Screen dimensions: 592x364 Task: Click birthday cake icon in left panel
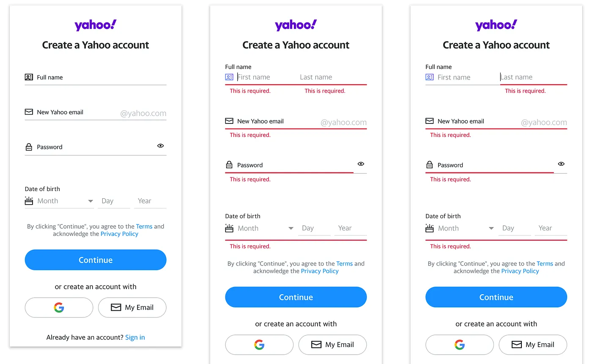[x=29, y=201]
